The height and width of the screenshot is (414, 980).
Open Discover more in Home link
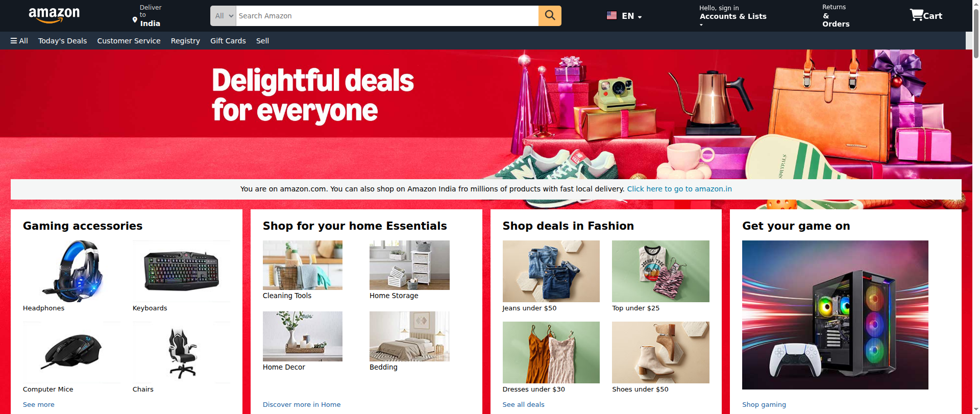302,404
